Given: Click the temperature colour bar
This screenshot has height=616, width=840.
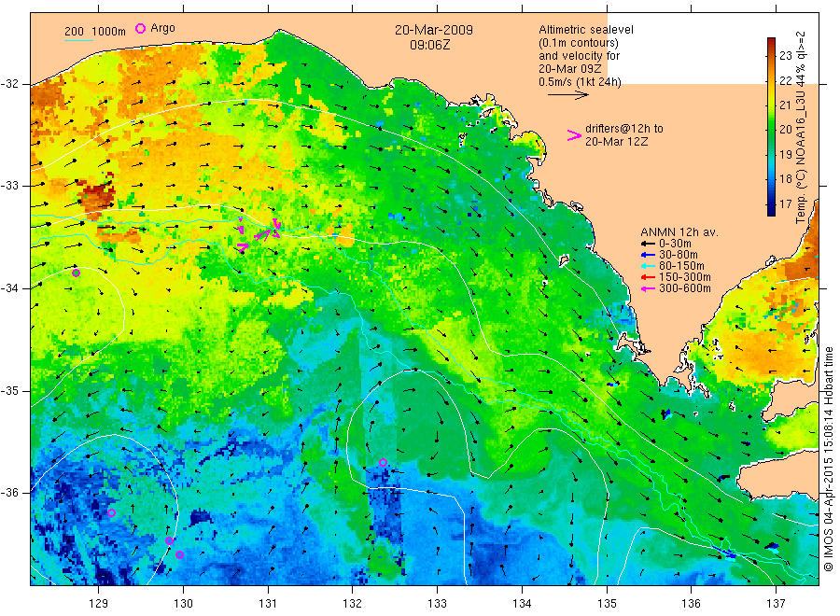Looking at the screenshot, I should coord(771,126).
